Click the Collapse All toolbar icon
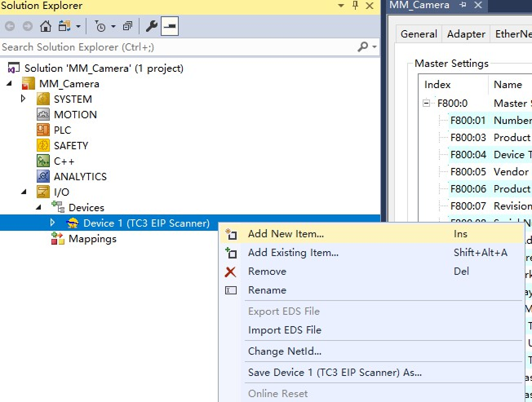 [x=126, y=26]
